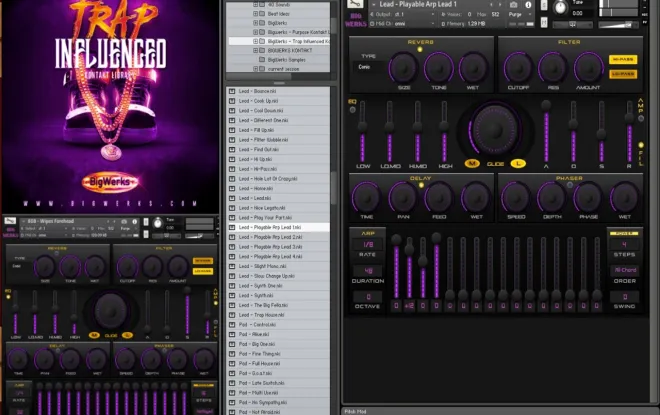Toggle the AMP envelope LED

pyautogui.click(x=641, y=119)
